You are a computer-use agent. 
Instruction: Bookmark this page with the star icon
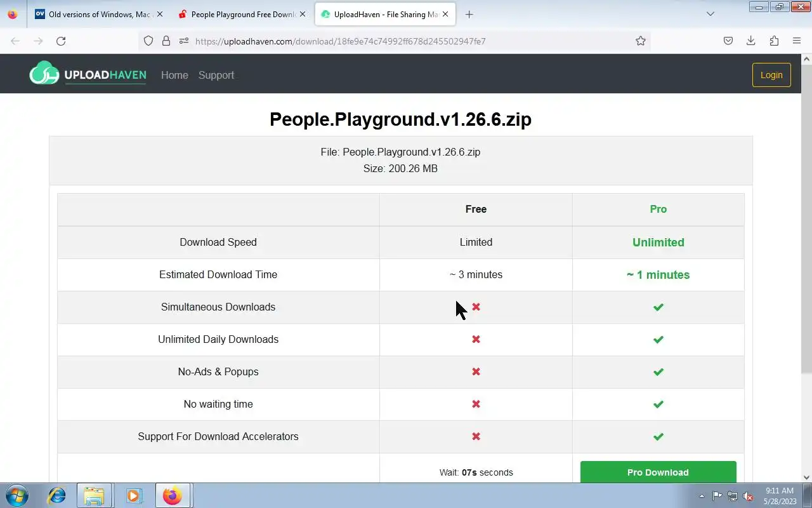pos(641,41)
